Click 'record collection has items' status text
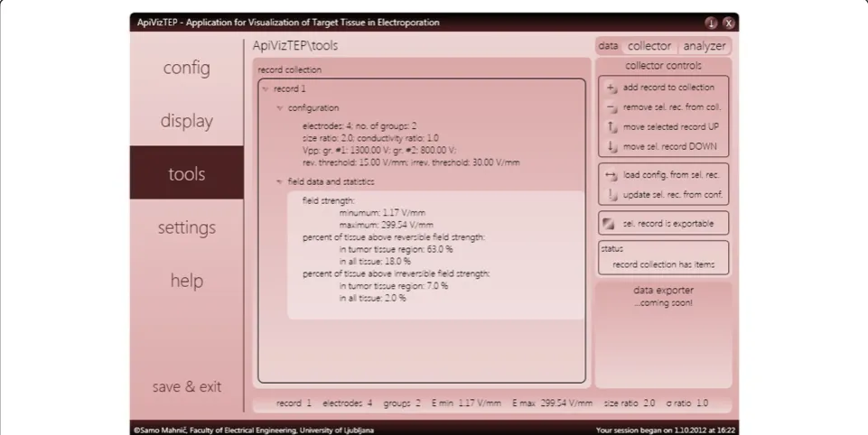The image size is (868, 435). pyautogui.click(x=663, y=264)
